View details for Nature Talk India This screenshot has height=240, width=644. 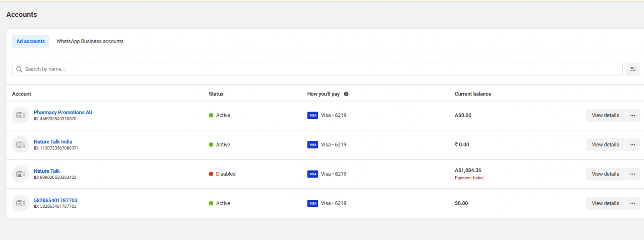tap(605, 145)
